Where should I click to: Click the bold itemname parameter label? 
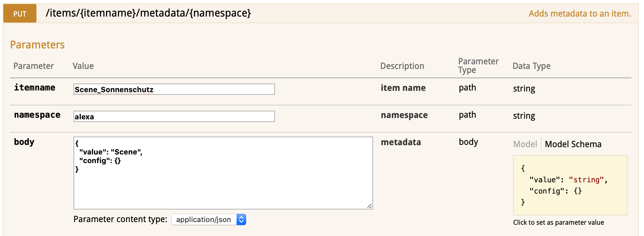click(x=34, y=88)
